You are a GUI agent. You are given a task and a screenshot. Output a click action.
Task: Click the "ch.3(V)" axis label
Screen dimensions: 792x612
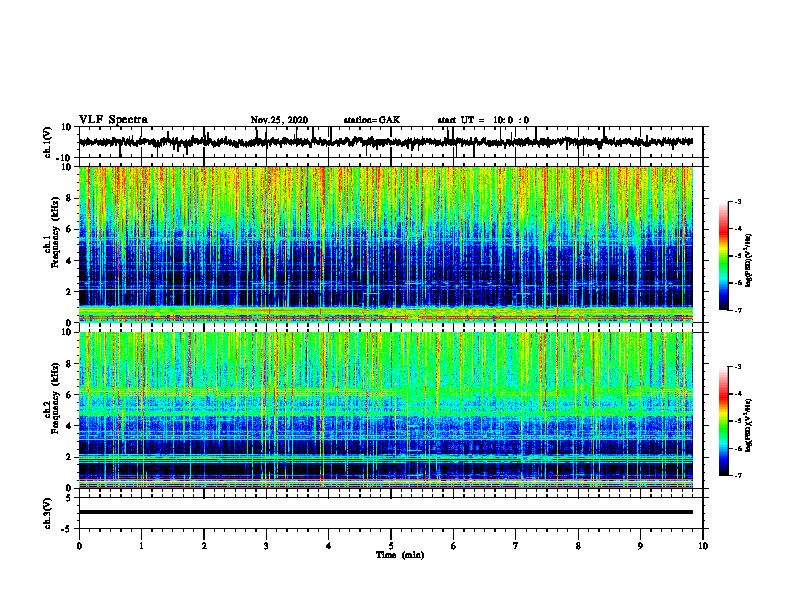click(x=48, y=514)
